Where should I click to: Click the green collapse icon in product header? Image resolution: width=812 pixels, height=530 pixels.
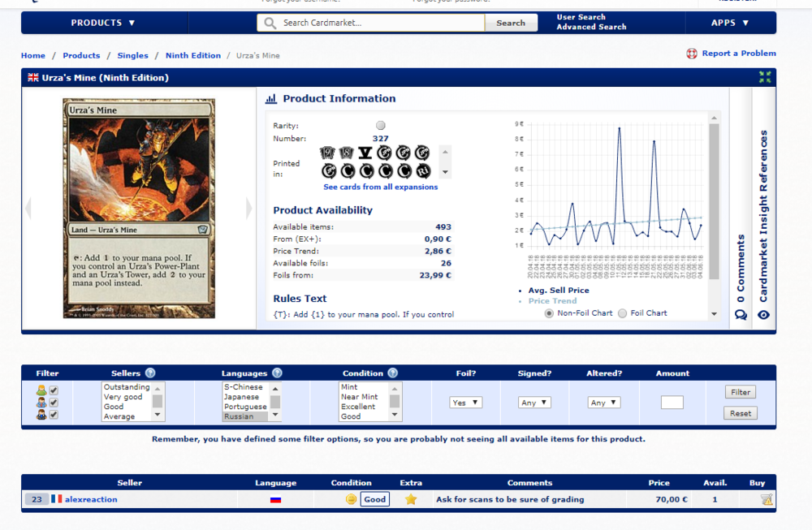764,77
